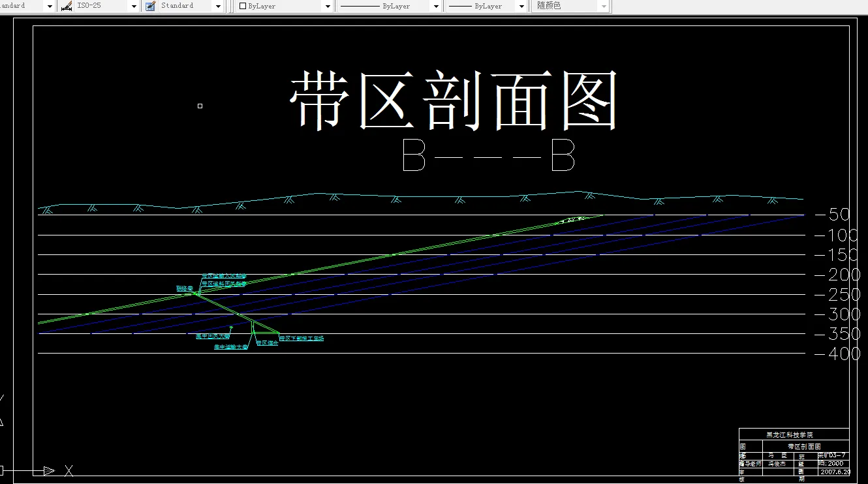The image size is (868, 484).
Task: Open the Standard table style dropdown
Action: tap(219, 5)
